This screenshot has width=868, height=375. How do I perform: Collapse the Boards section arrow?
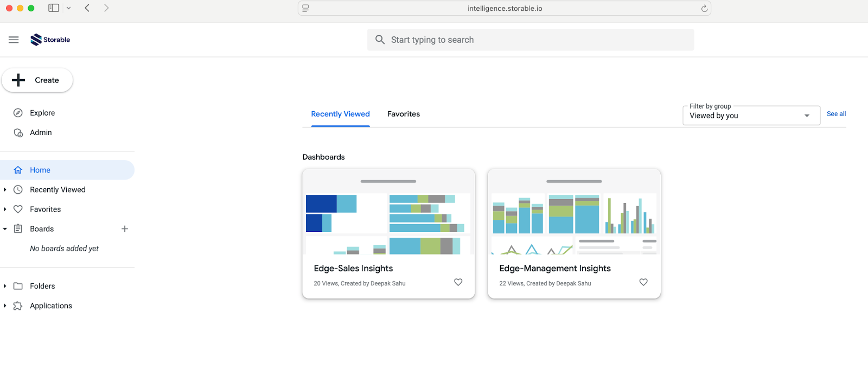pos(5,229)
